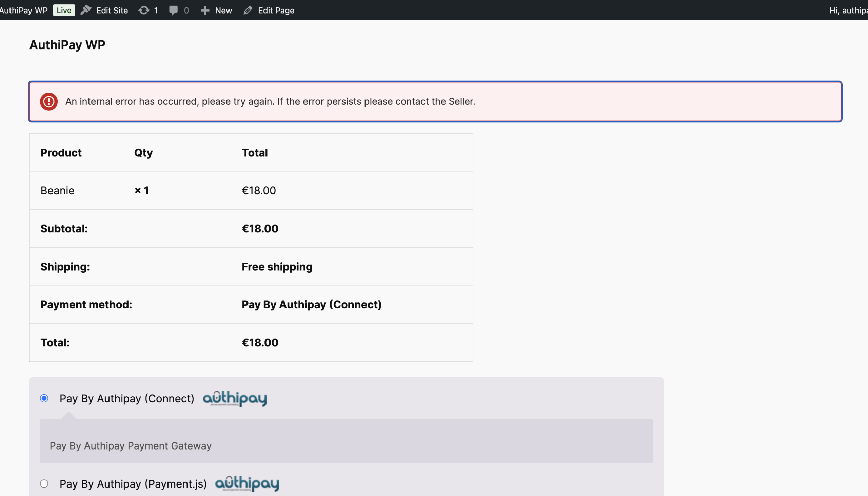
Task: Open AuthiPay WP admin bar site menu
Action: coord(23,10)
